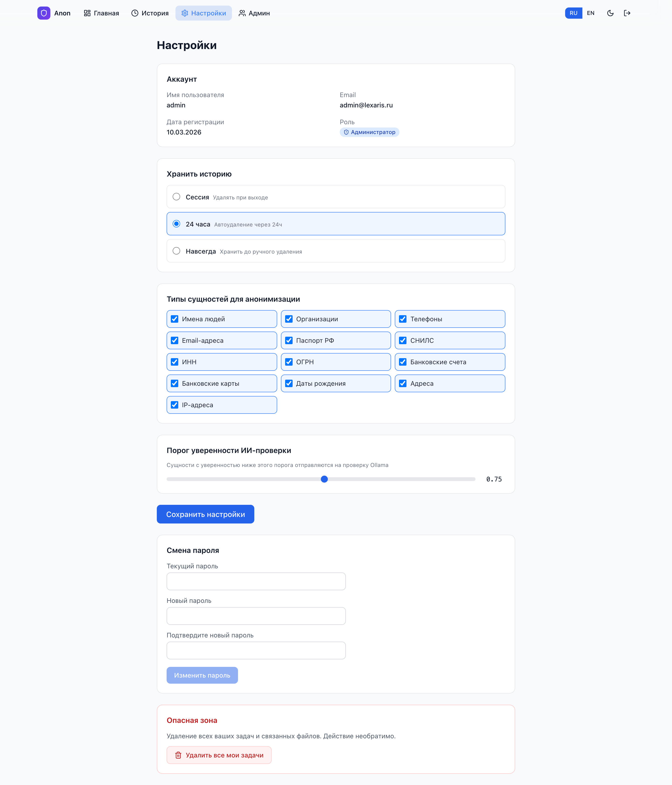The height and width of the screenshot is (785, 672).
Task: Click the trash icon in the delete tasks button
Action: point(178,755)
